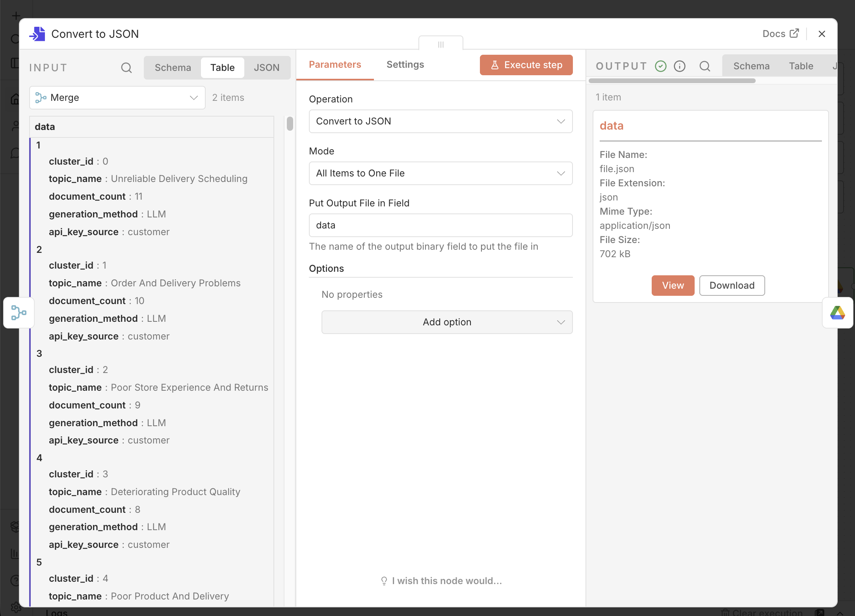855x616 pixels.
Task: Click the output info circle icon
Action: (680, 66)
